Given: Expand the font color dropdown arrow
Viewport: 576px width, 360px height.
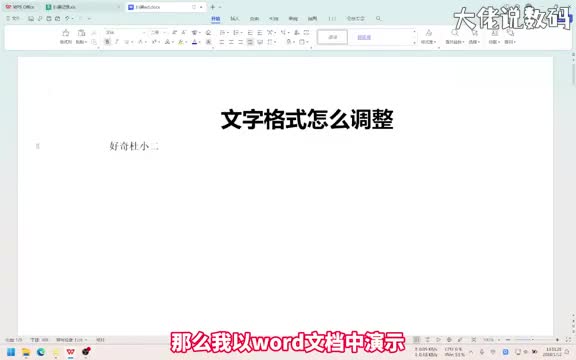Looking at the screenshot, I should coord(199,42).
